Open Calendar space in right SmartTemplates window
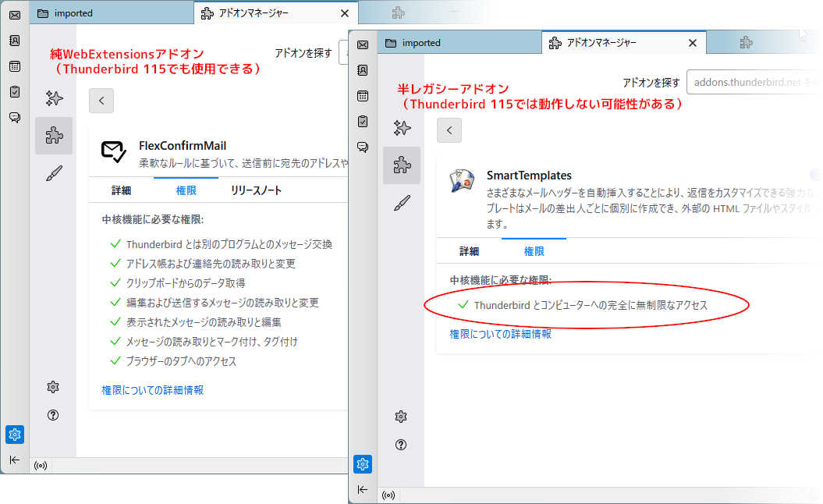Image resolution: width=823 pixels, height=504 pixels. coord(363,96)
